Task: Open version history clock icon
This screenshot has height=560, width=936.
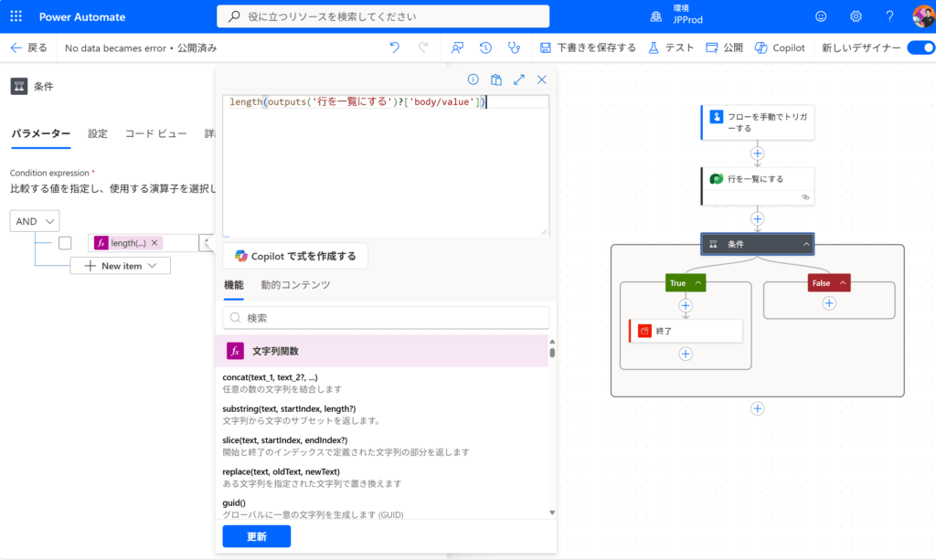Action: tap(485, 48)
